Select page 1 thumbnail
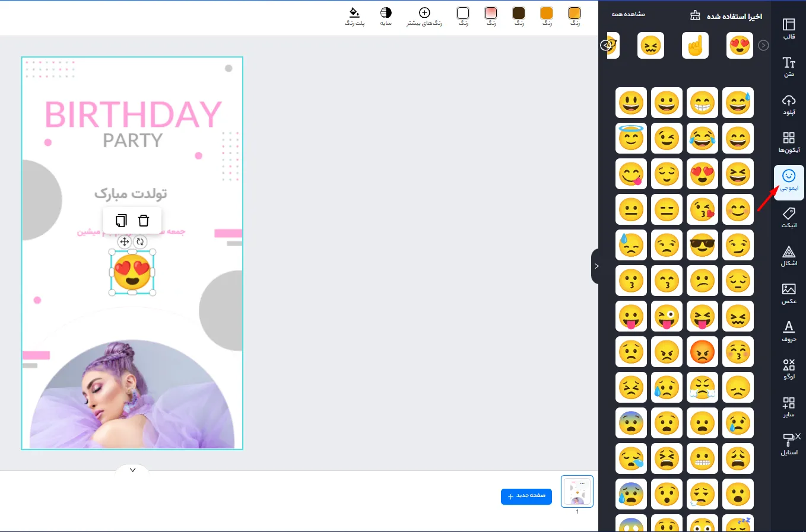The image size is (806, 532). [x=577, y=492]
